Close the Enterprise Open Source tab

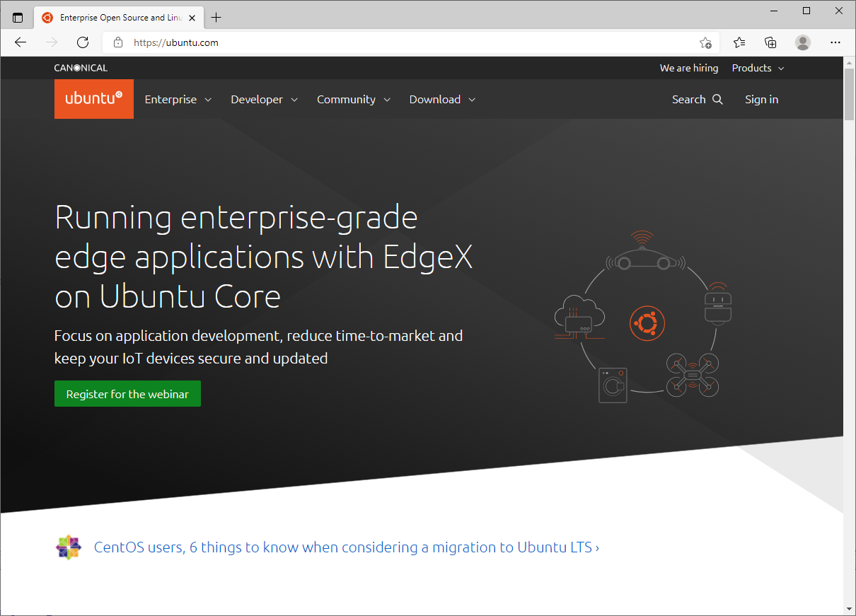[192, 18]
